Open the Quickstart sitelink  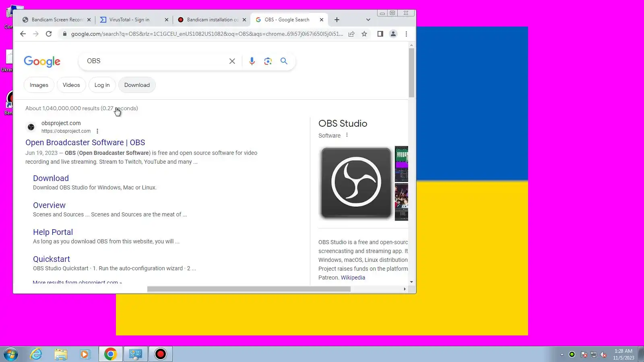click(52, 259)
